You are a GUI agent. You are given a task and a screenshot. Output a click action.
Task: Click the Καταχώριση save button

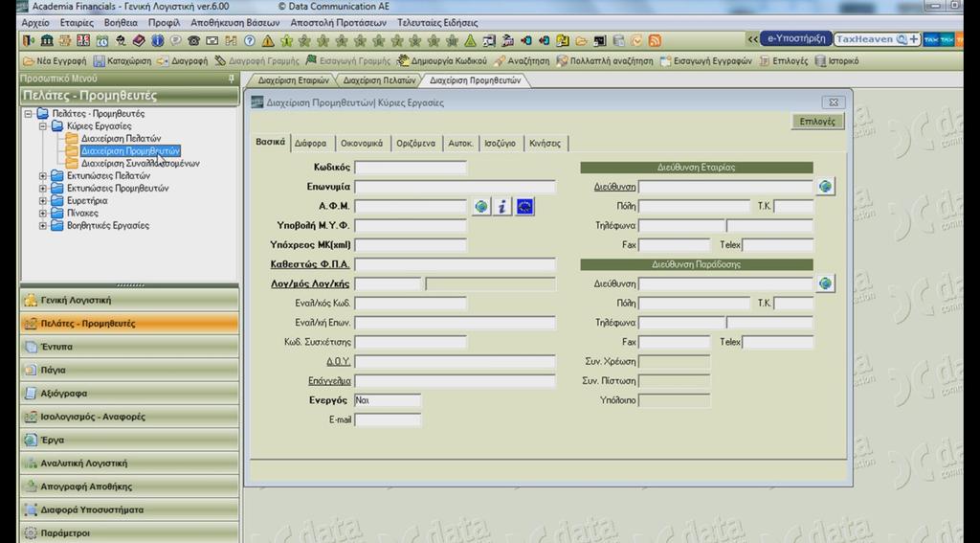pyautogui.click(x=122, y=61)
